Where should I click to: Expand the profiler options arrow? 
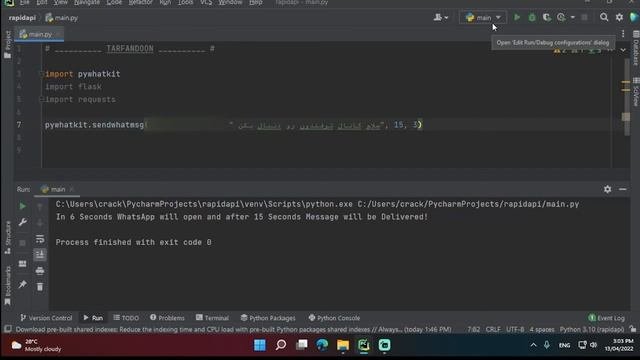[573, 18]
